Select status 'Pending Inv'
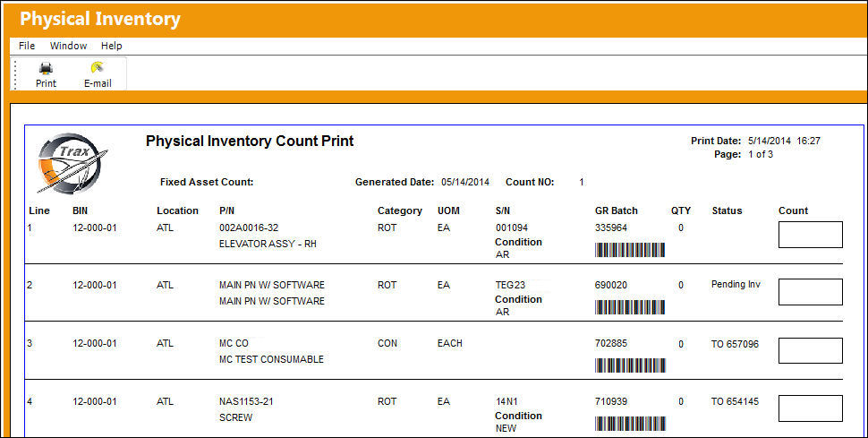This screenshot has width=868, height=438. pyautogui.click(x=736, y=285)
